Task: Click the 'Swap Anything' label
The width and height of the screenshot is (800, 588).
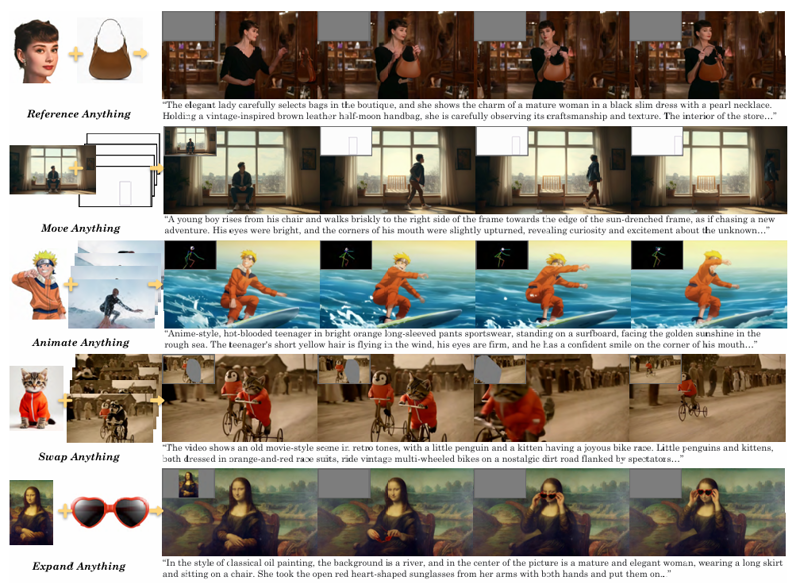Action: 79,457
